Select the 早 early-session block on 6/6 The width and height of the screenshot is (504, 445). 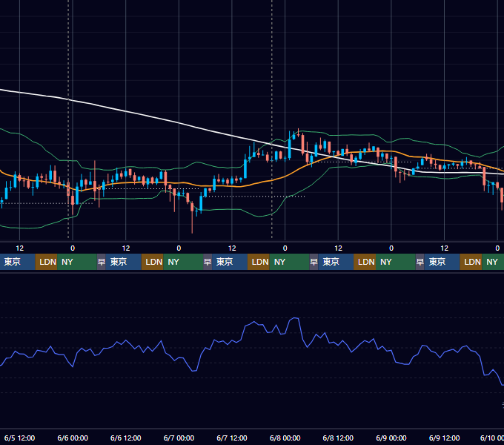point(102,262)
